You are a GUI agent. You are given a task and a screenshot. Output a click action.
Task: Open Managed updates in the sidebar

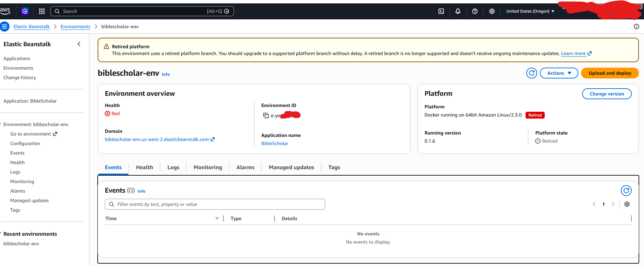pyautogui.click(x=30, y=200)
